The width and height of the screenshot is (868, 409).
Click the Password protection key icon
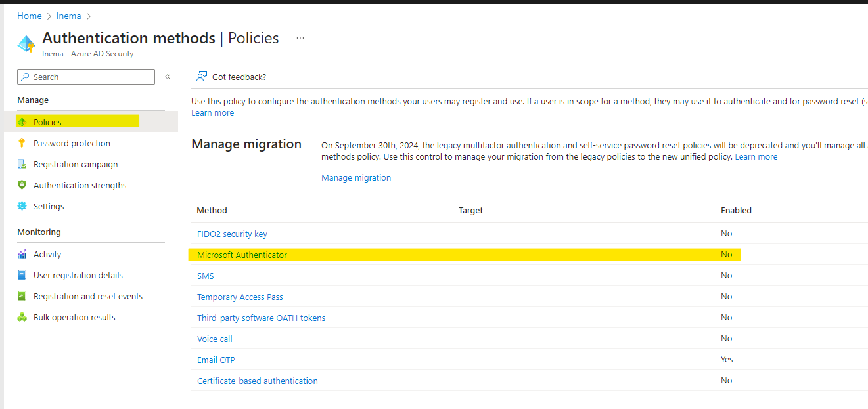tap(22, 143)
